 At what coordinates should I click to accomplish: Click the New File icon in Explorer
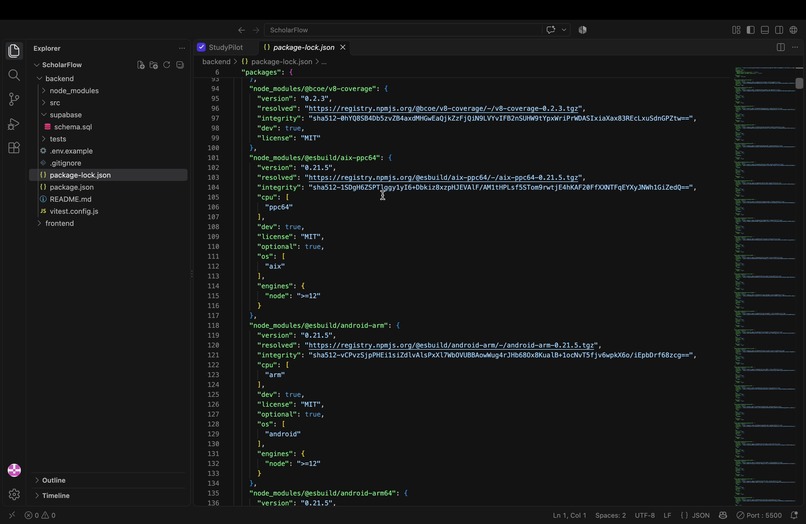(x=141, y=65)
